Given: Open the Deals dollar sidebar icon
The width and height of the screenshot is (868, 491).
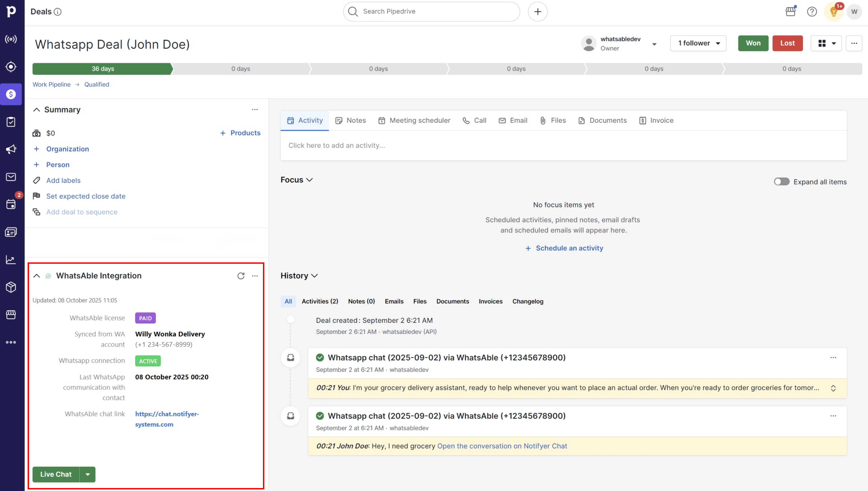Looking at the screenshot, I should click(11, 94).
